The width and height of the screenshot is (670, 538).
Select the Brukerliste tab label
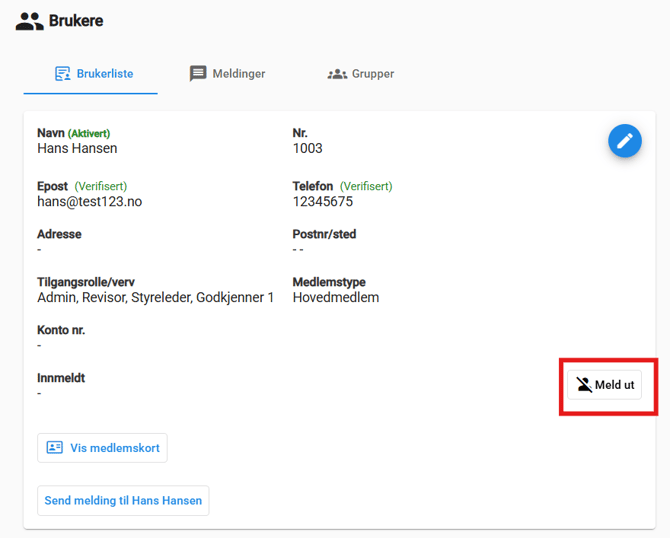point(105,74)
